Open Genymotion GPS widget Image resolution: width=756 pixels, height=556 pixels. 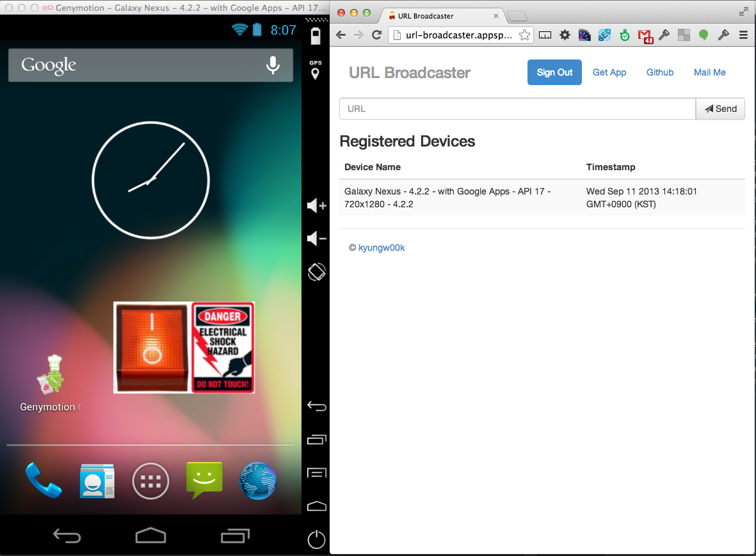pos(316,70)
